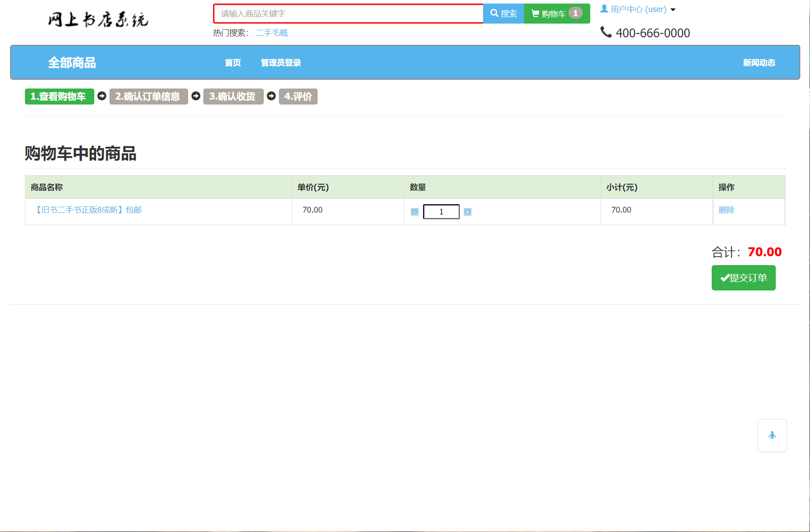This screenshot has width=810, height=532.
Task: Select step 2.确认订单信息
Action: pos(149,97)
